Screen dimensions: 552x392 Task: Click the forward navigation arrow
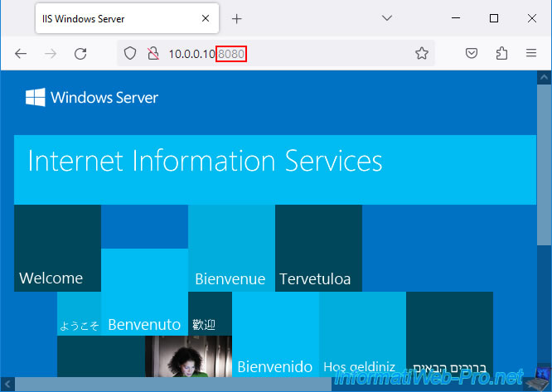pos(51,54)
